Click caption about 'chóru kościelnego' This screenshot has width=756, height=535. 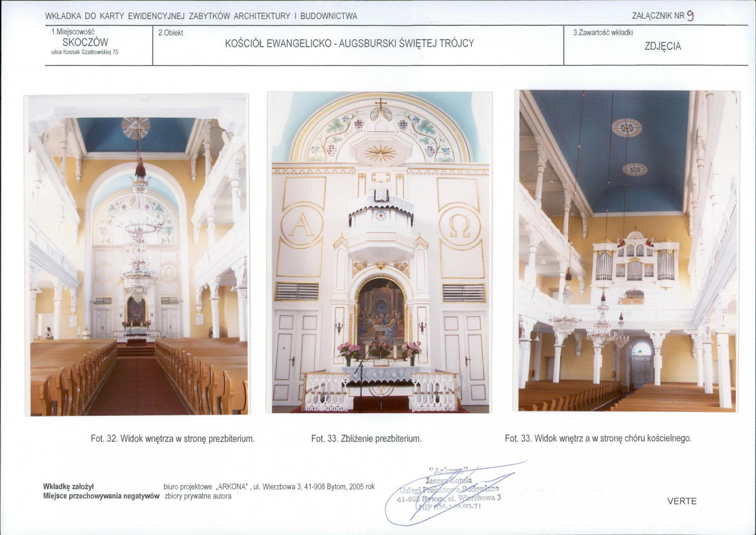(598, 438)
